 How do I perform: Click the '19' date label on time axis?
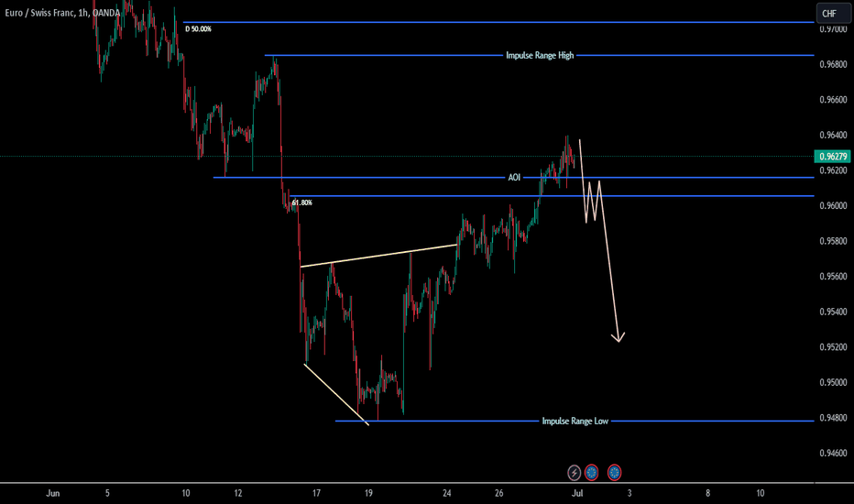(x=368, y=493)
